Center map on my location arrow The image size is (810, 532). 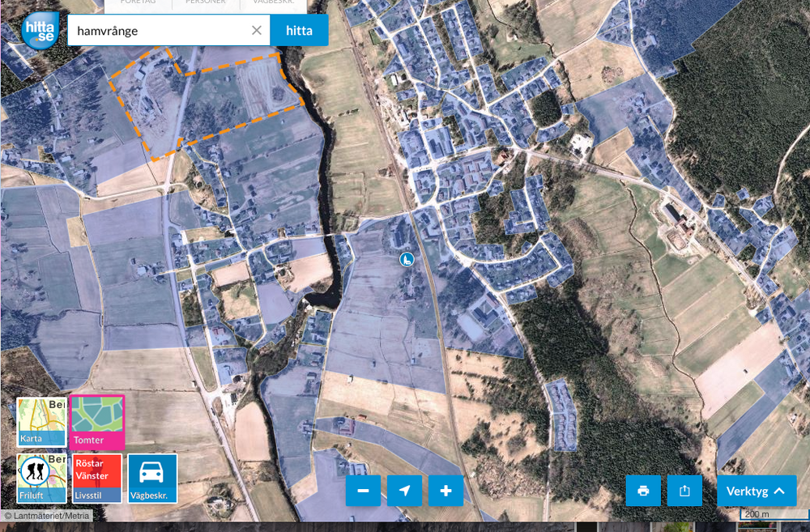404,491
